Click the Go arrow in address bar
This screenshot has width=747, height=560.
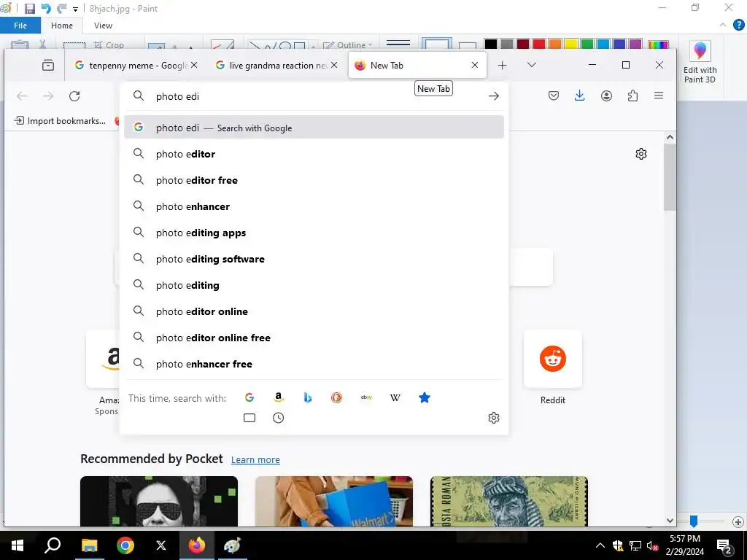[x=494, y=96]
